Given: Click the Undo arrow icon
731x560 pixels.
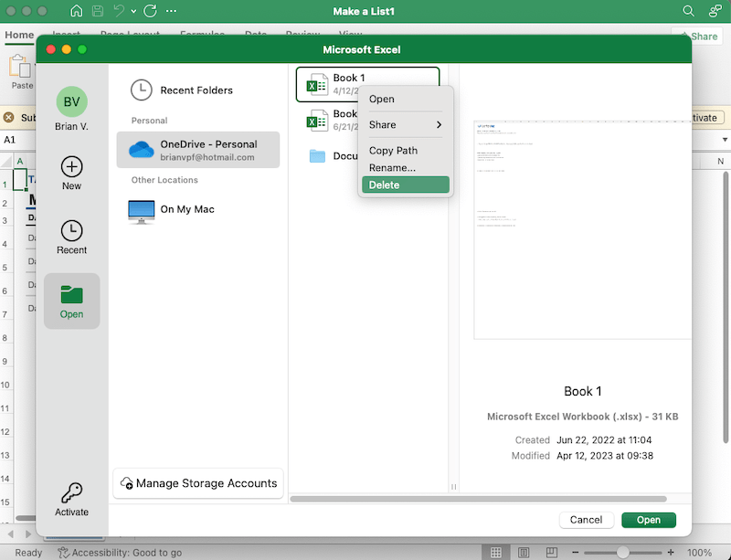Looking at the screenshot, I should pyautogui.click(x=119, y=11).
